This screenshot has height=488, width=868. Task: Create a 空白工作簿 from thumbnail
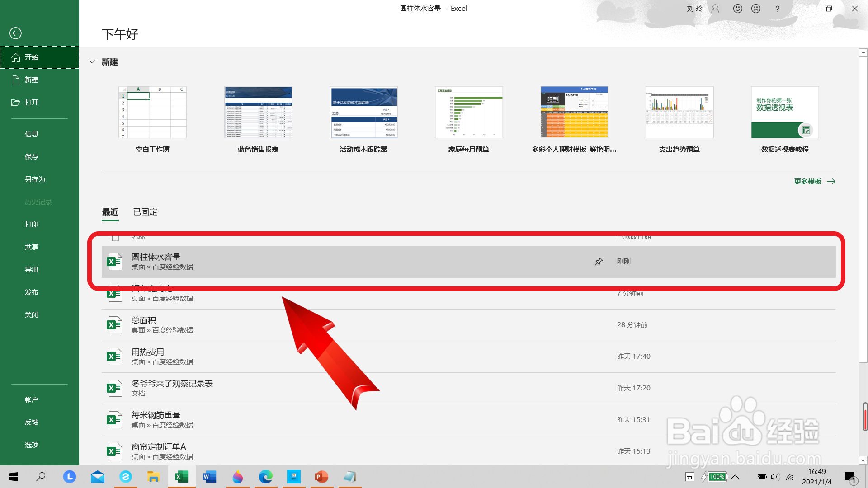tap(152, 113)
